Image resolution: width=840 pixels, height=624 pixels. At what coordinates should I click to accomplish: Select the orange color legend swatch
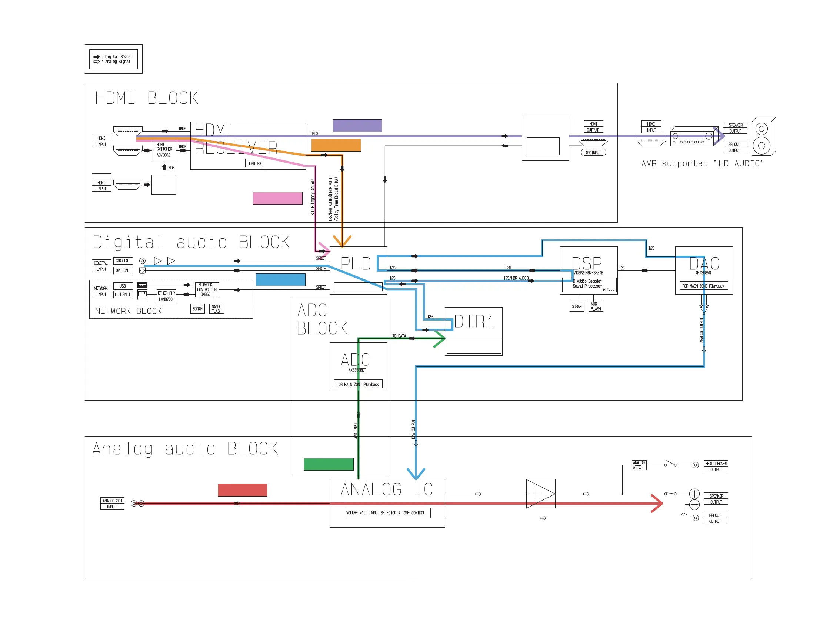[x=336, y=145]
